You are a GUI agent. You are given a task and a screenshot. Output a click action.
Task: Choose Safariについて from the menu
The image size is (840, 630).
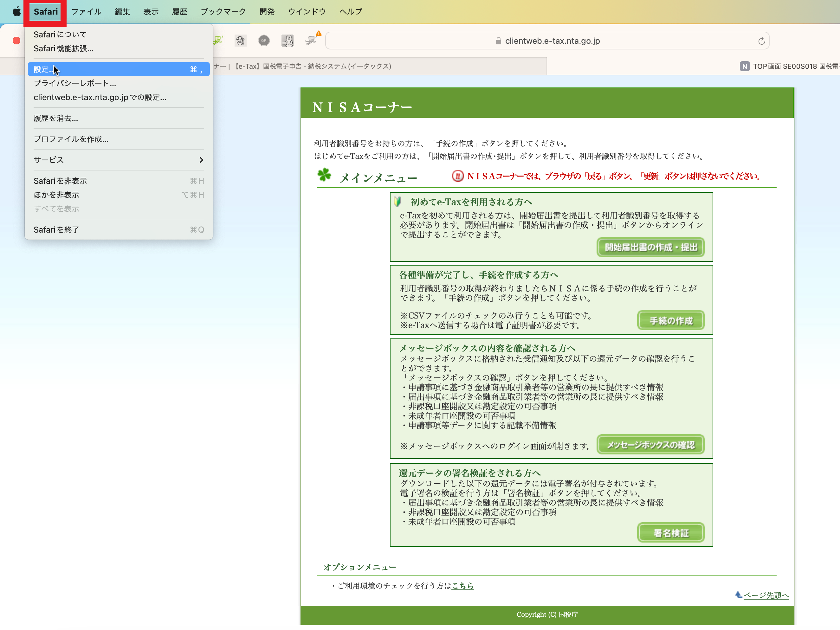tap(119, 35)
